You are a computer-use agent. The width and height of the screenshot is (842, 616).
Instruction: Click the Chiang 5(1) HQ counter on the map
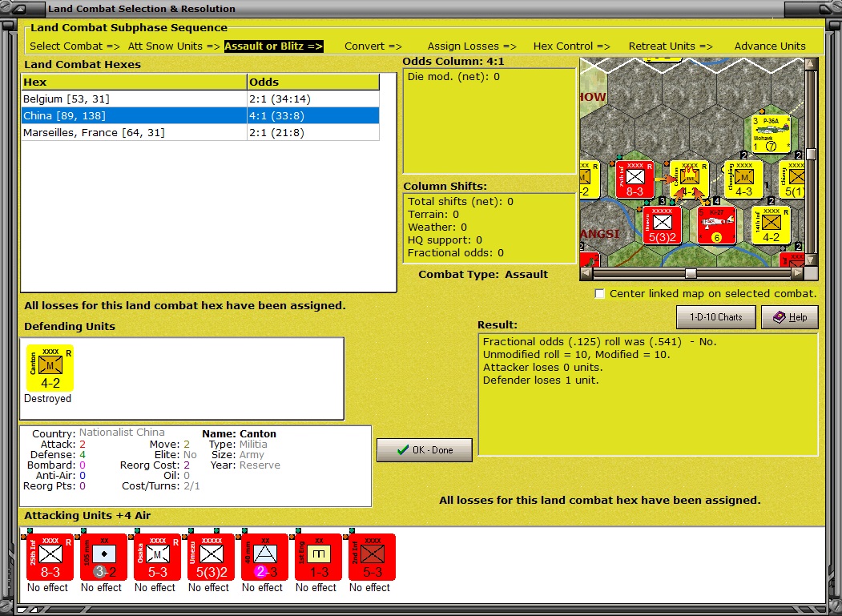point(792,180)
